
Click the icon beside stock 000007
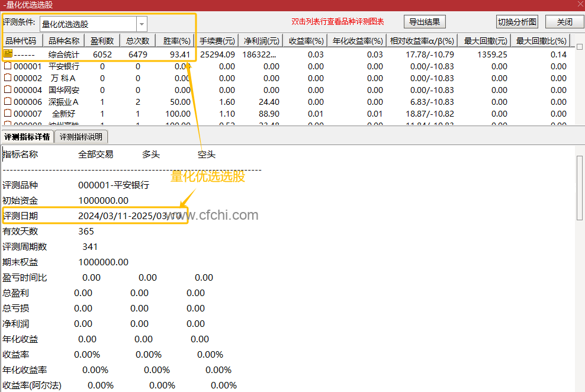pos(8,113)
